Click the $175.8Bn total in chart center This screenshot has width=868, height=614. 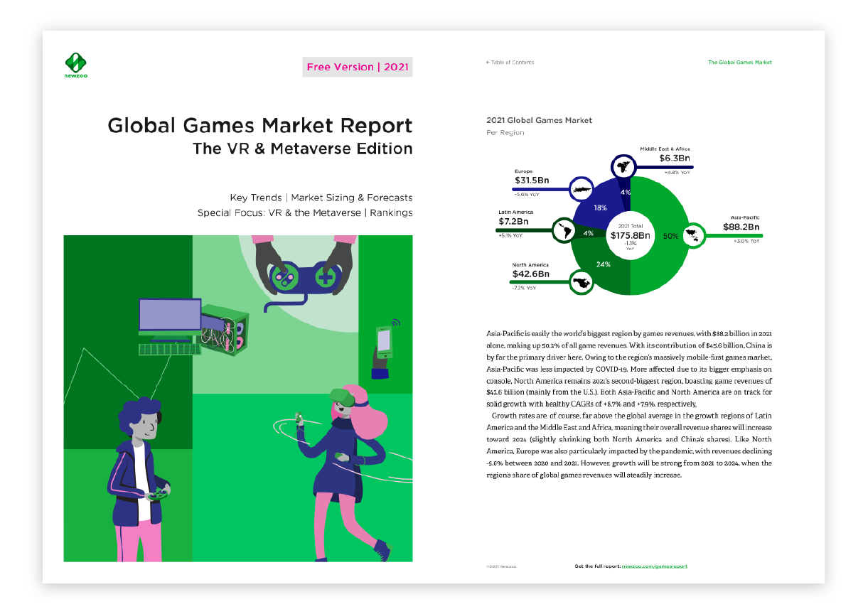tap(629, 235)
